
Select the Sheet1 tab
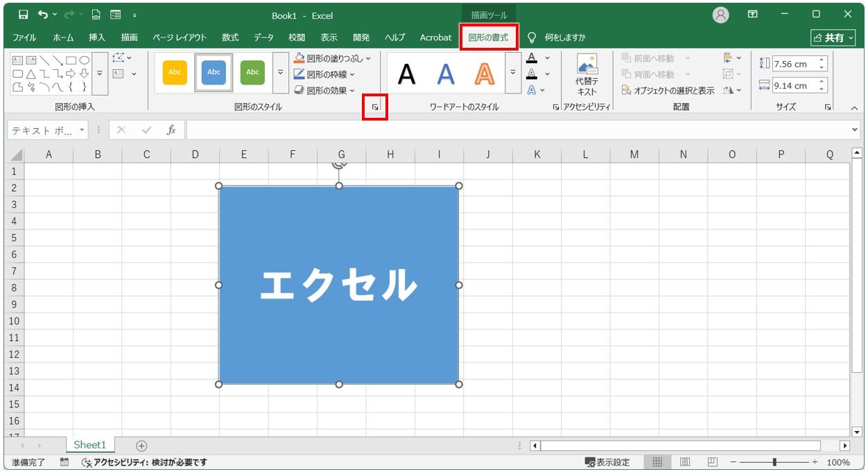tap(90, 445)
